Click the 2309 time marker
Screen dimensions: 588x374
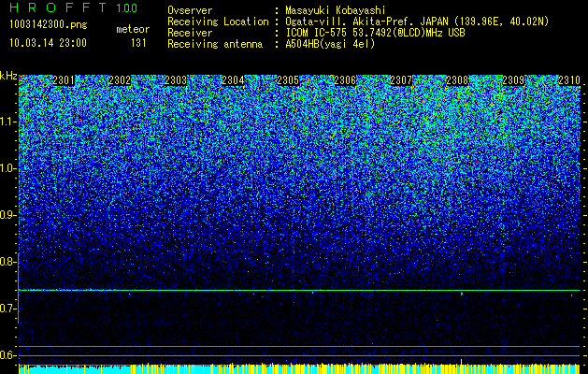pos(513,80)
